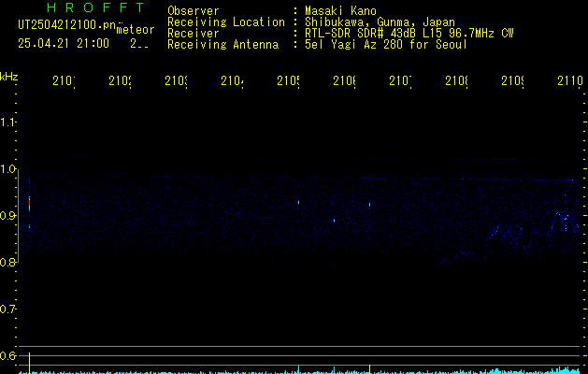
Task: Click the 2101 time axis marker
Action: click(x=64, y=80)
